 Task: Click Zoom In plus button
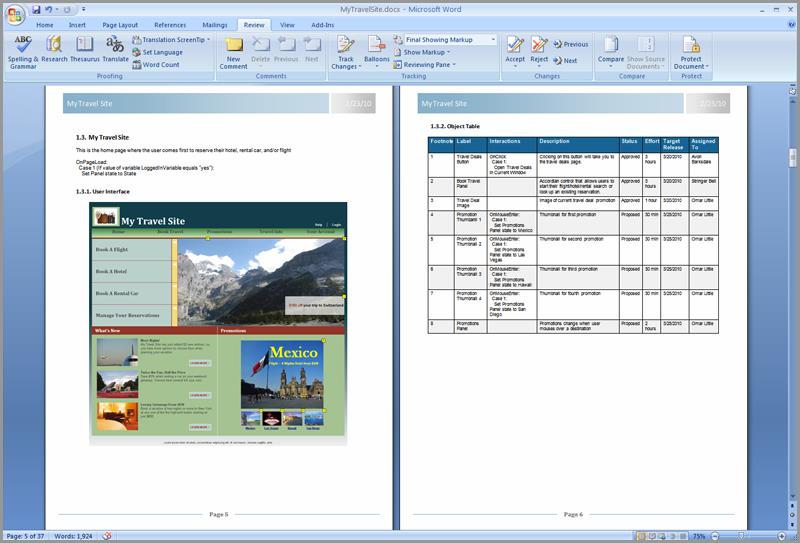click(x=782, y=536)
